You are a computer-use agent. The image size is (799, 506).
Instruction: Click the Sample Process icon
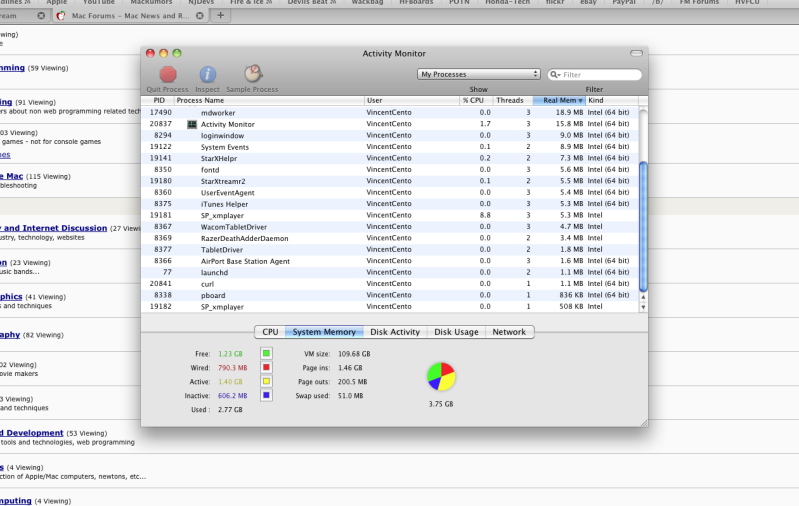click(252, 74)
